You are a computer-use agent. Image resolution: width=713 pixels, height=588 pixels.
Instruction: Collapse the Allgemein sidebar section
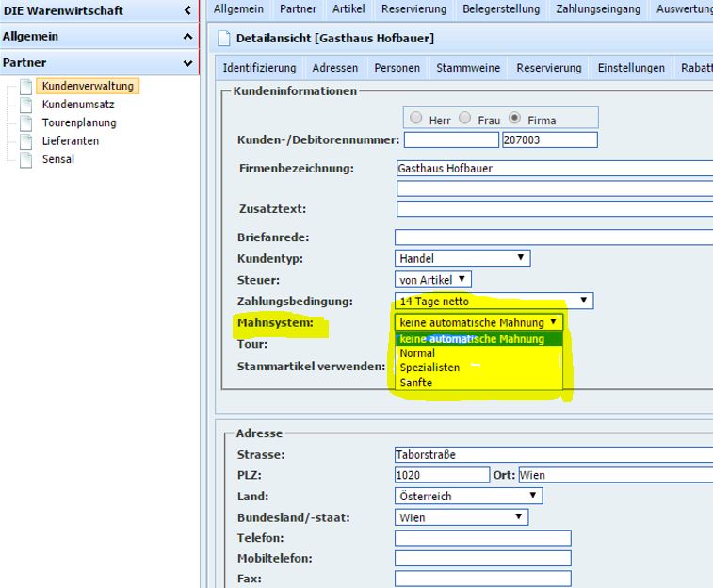point(187,37)
